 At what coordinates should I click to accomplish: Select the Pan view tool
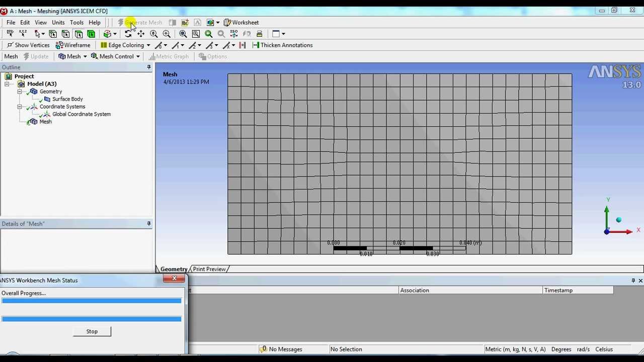(x=141, y=34)
